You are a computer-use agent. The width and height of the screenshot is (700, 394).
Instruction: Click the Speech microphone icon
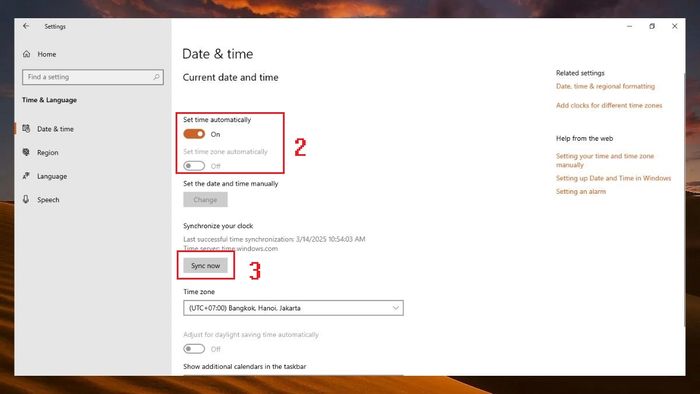(x=26, y=199)
